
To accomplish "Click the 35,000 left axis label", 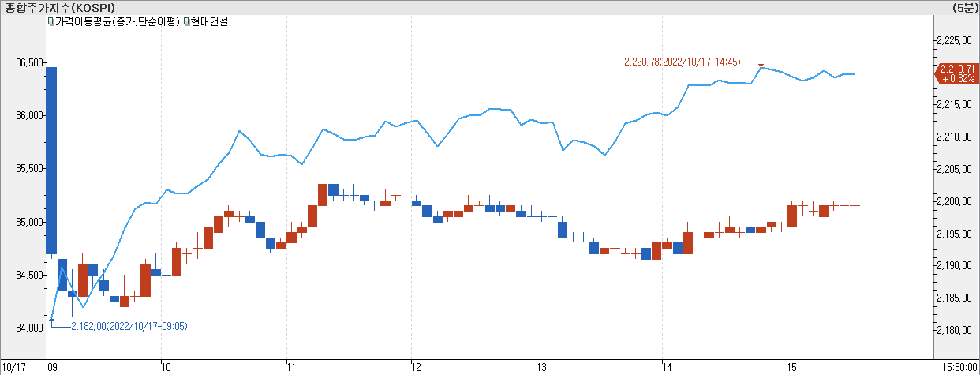I will 30,222.
